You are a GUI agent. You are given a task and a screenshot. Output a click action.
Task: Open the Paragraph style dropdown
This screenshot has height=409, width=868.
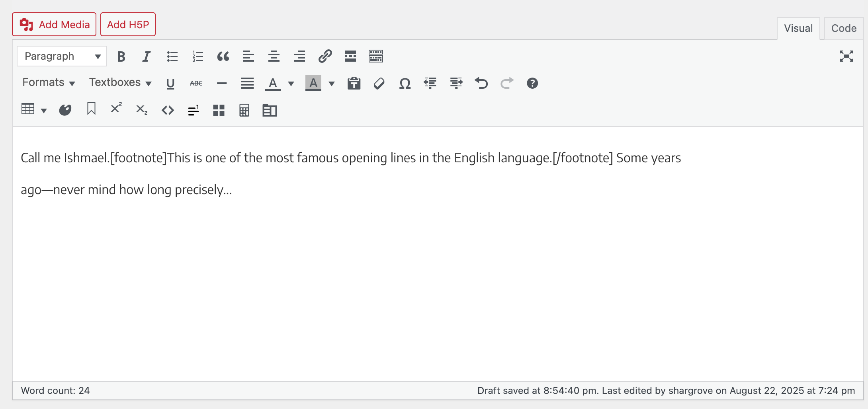(62, 56)
